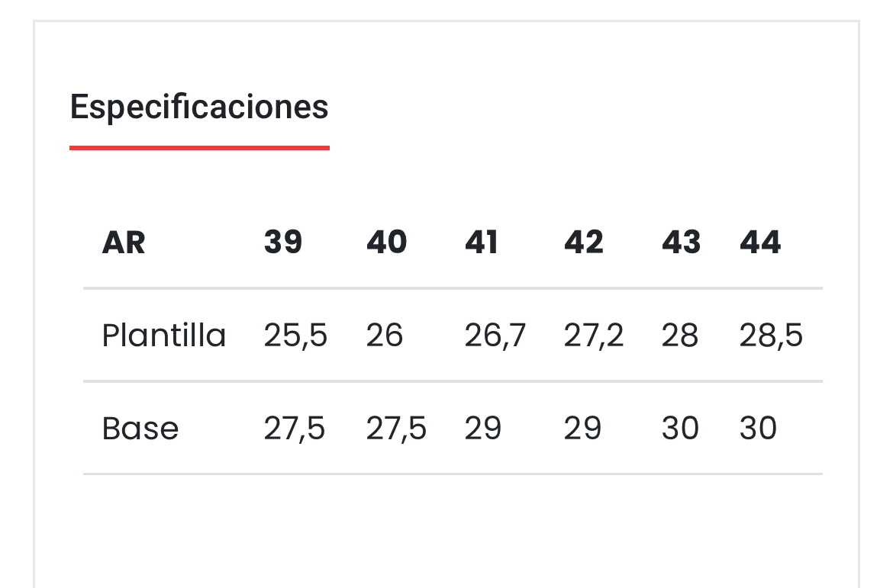Click Plantilla value 26 for size 40

(x=385, y=336)
